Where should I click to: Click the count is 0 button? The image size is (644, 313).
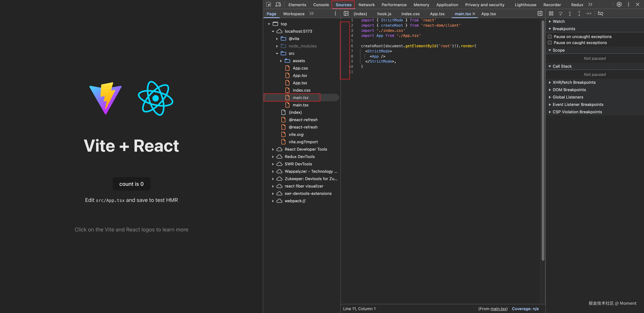(131, 184)
